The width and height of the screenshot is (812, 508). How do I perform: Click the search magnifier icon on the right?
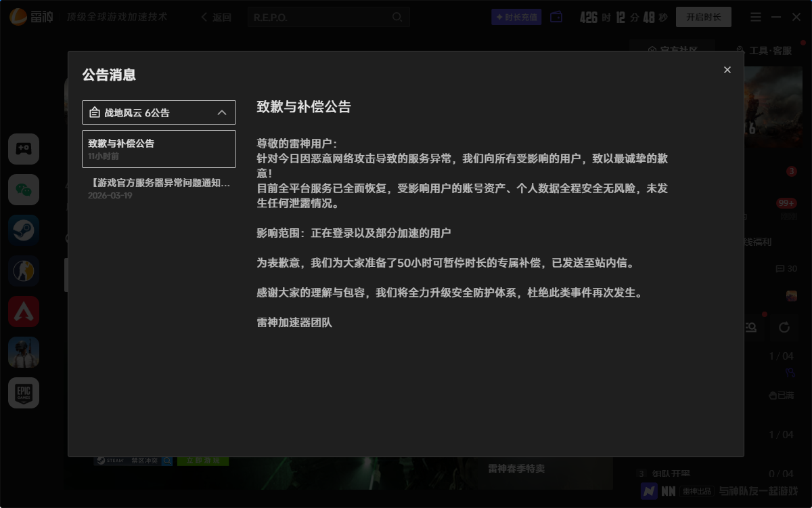click(x=750, y=327)
